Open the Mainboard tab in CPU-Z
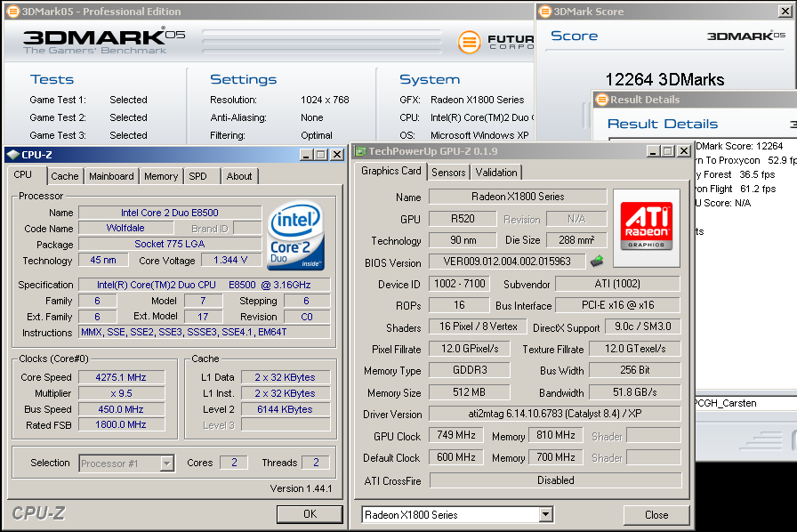The width and height of the screenshot is (797, 532). coord(111,176)
